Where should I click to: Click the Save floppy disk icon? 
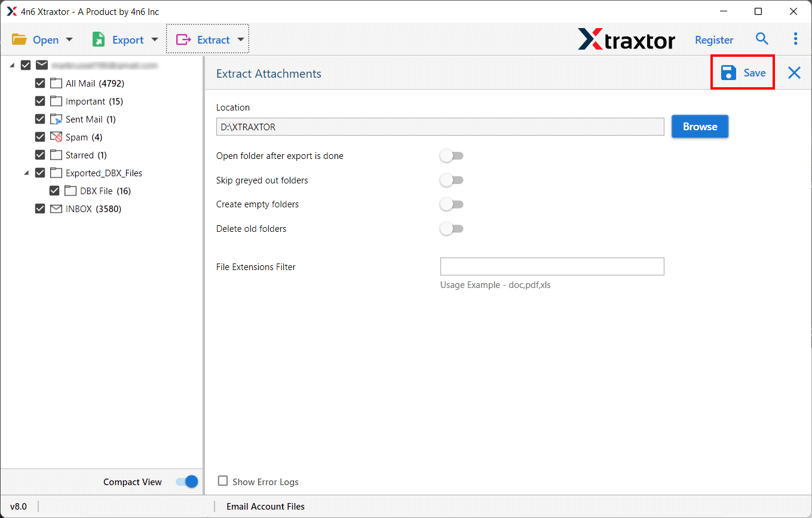pos(728,73)
